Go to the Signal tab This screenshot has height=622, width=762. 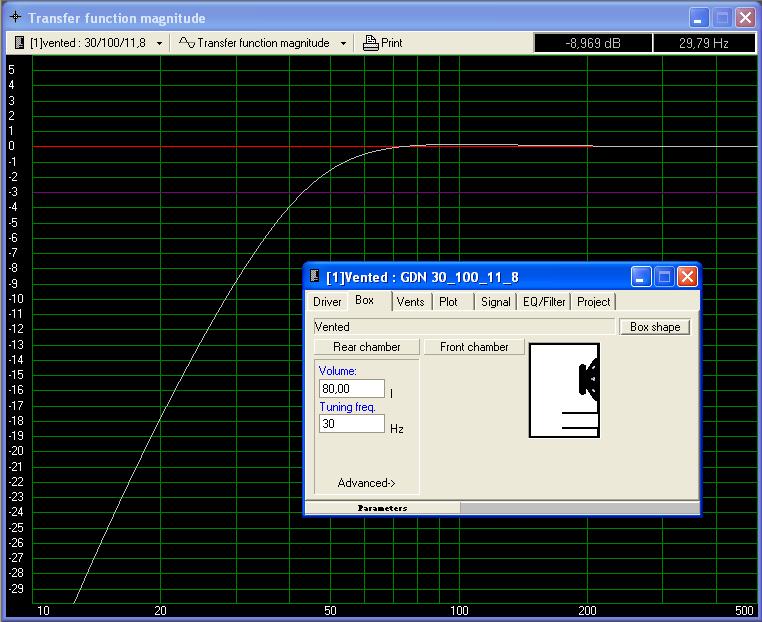[495, 301]
